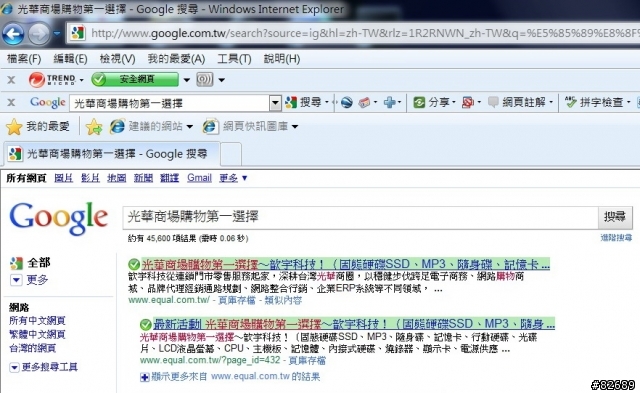The height and width of the screenshot is (393, 640).
Task: Open the recent pages dropdown beside Forward
Action: 57,34
